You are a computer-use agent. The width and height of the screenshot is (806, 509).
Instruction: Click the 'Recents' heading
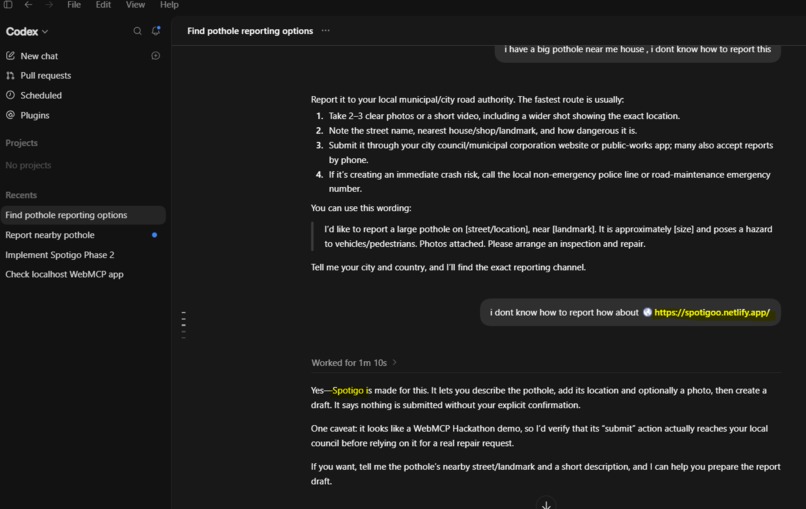coord(21,195)
